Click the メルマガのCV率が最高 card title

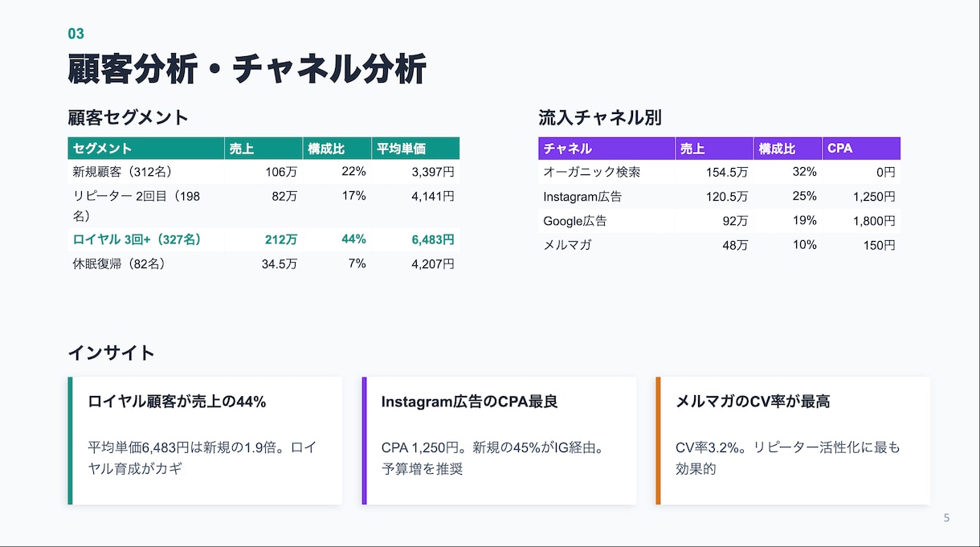tap(753, 402)
